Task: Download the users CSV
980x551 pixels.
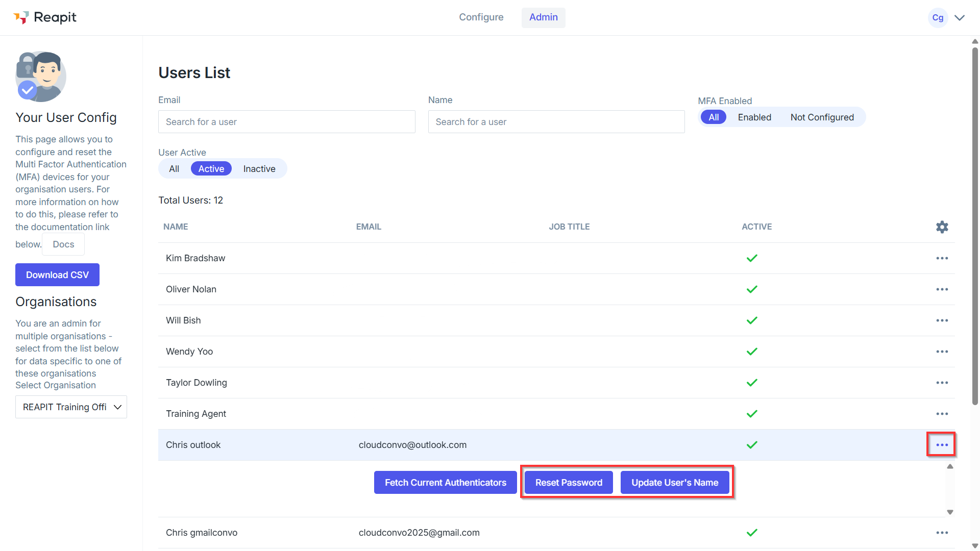Action: tap(57, 275)
